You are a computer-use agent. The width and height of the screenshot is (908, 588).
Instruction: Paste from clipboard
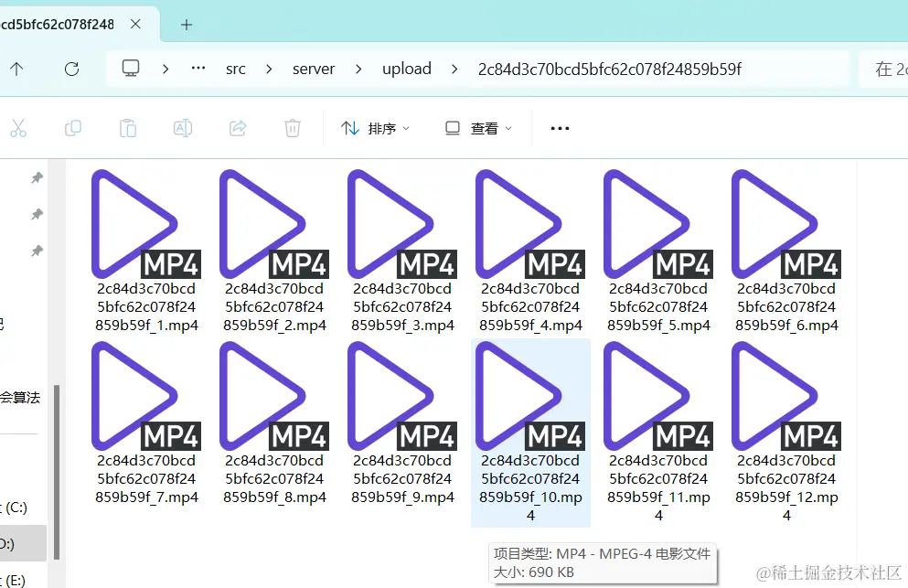[128, 128]
